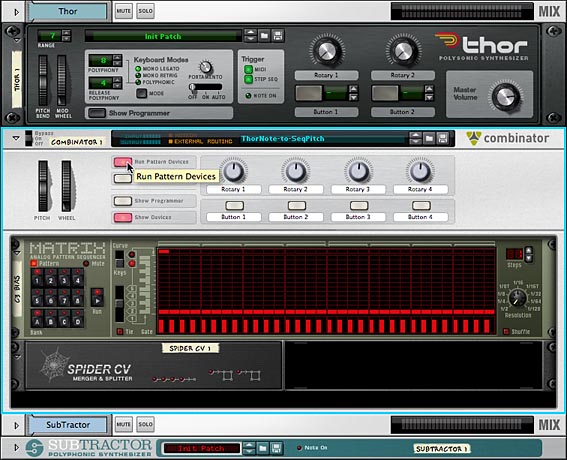
Task: Toggle Combinator Button 1
Action: coord(234,206)
